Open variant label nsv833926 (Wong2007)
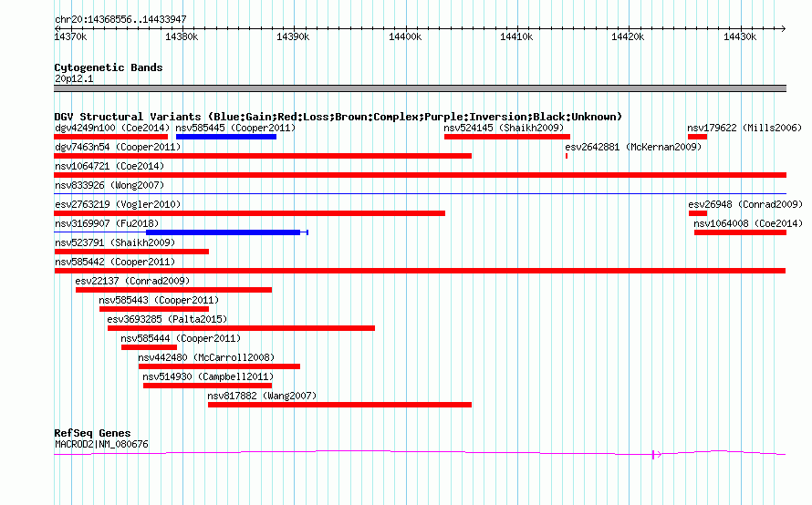 pos(109,185)
